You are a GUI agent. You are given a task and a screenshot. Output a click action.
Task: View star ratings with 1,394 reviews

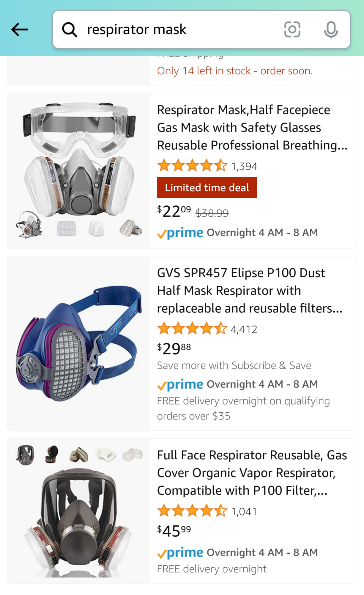(207, 166)
